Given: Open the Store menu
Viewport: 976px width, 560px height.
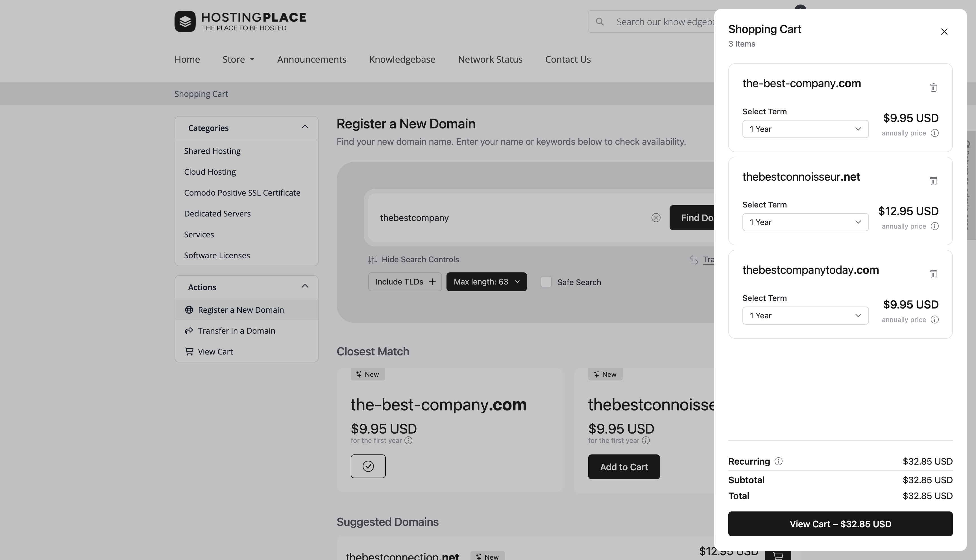Looking at the screenshot, I should click(x=238, y=60).
